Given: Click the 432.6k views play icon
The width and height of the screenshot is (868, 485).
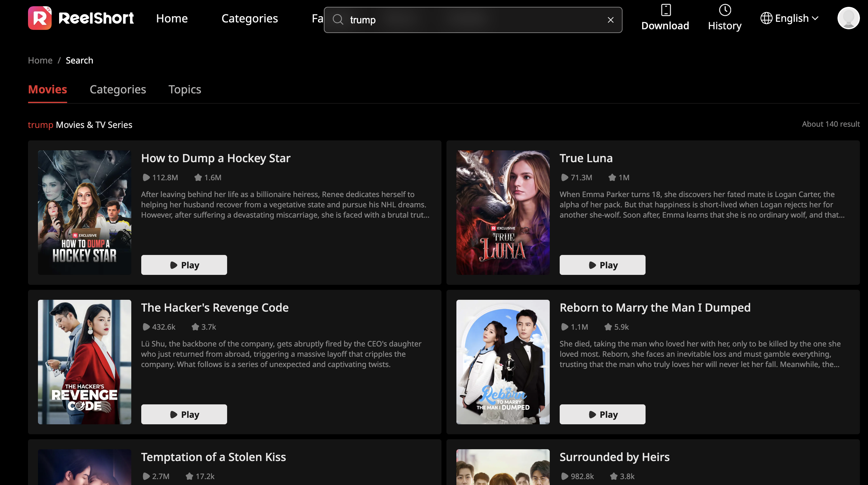Looking at the screenshot, I should tap(146, 327).
